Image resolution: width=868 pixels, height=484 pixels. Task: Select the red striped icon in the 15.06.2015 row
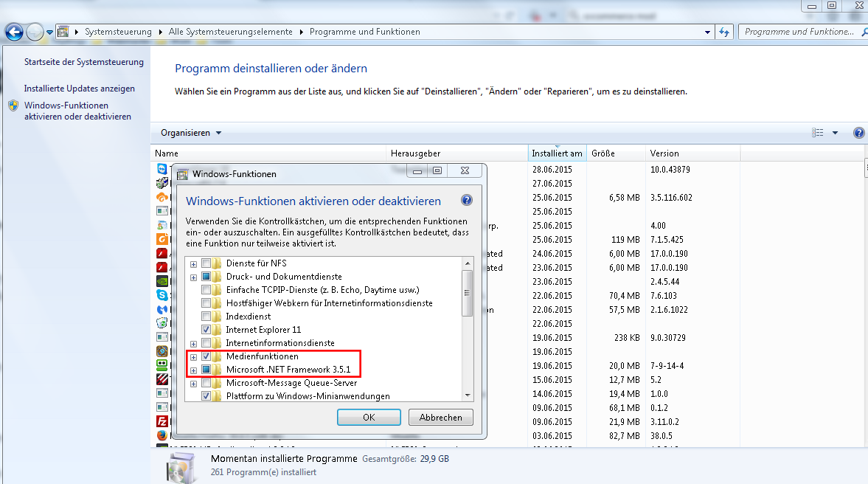pos(162,379)
